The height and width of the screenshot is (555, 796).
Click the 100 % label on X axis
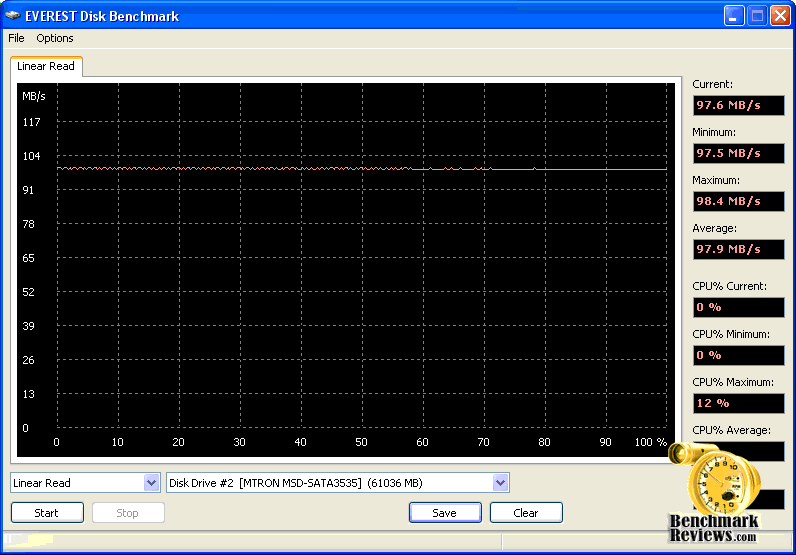[x=650, y=442]
